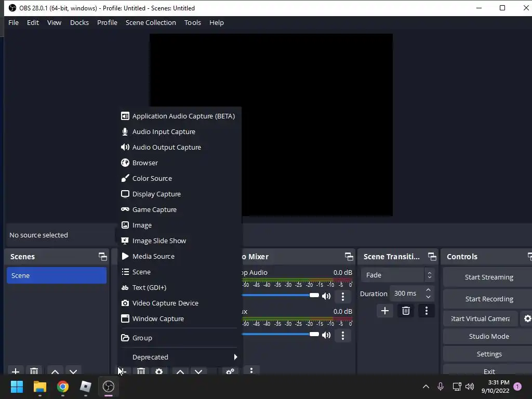
Task: Mute the Desktop Audio channel
Action: [x=326, y=296]
